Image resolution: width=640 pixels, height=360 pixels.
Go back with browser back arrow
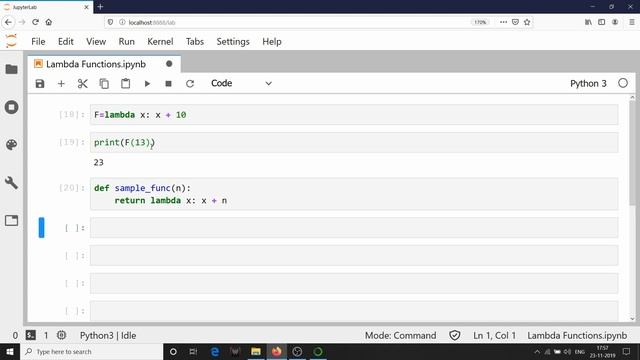click(x=9, y=22)
